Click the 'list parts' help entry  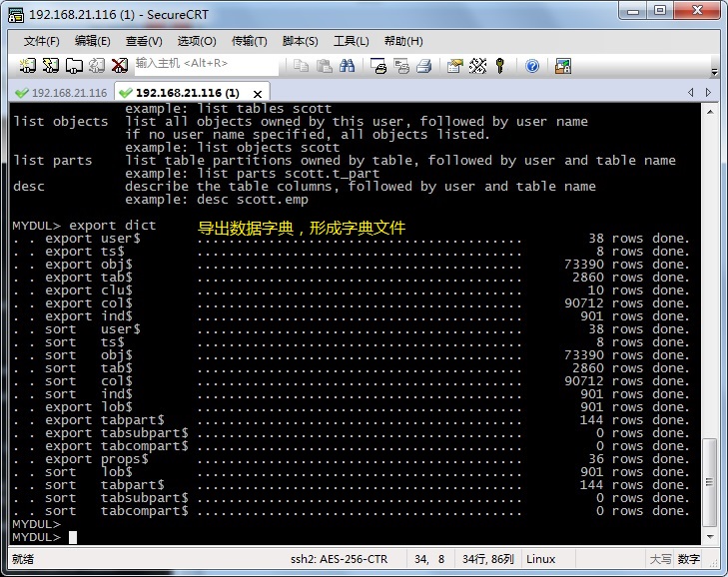(53, 161)
